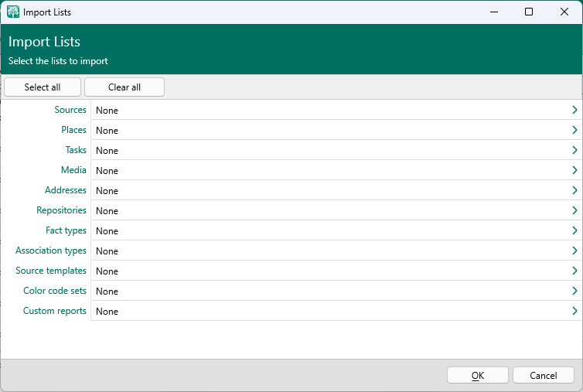Screen dimensions: 583x392
Task: Expand the Association types row chevron
Action: [574, 251]
